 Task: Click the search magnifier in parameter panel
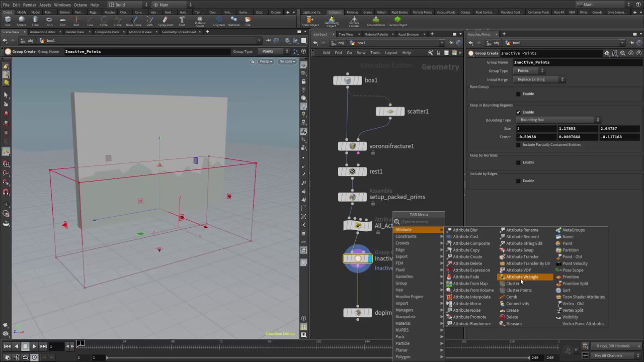point(623,53)
